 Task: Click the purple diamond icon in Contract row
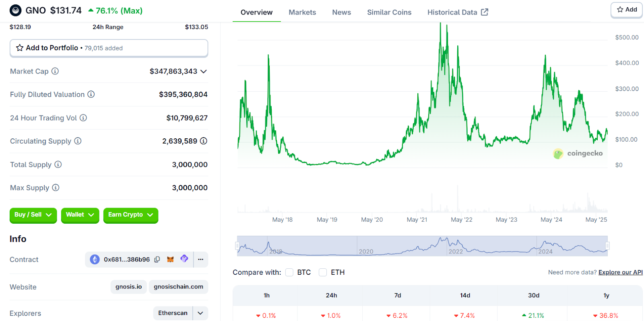click(184, 259)
